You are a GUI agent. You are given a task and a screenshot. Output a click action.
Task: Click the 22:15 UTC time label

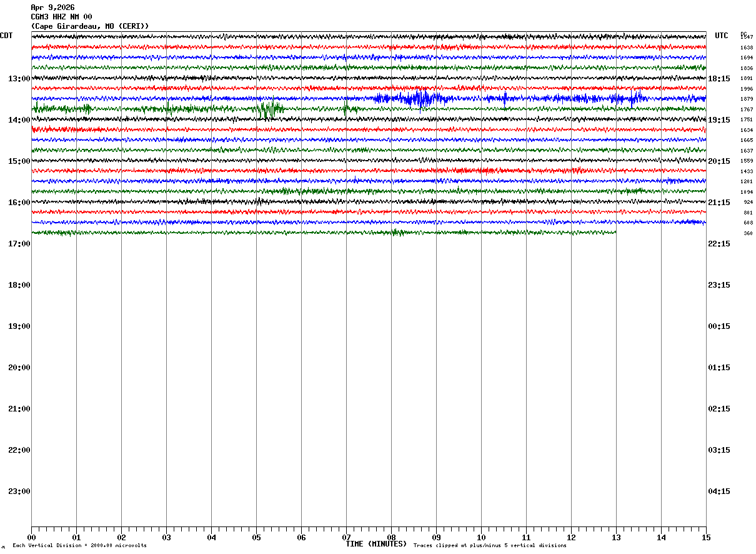(x=719, y=244)
